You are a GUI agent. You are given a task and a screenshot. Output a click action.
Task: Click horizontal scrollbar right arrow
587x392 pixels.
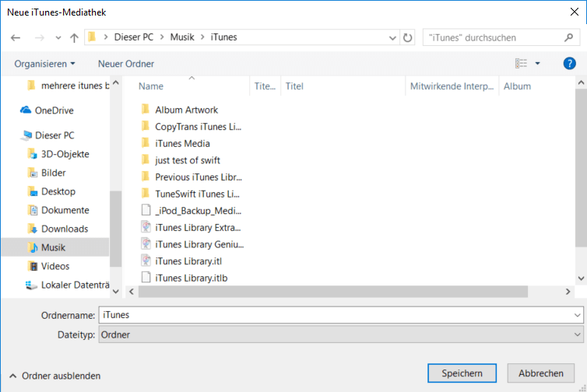pos(568,292)
